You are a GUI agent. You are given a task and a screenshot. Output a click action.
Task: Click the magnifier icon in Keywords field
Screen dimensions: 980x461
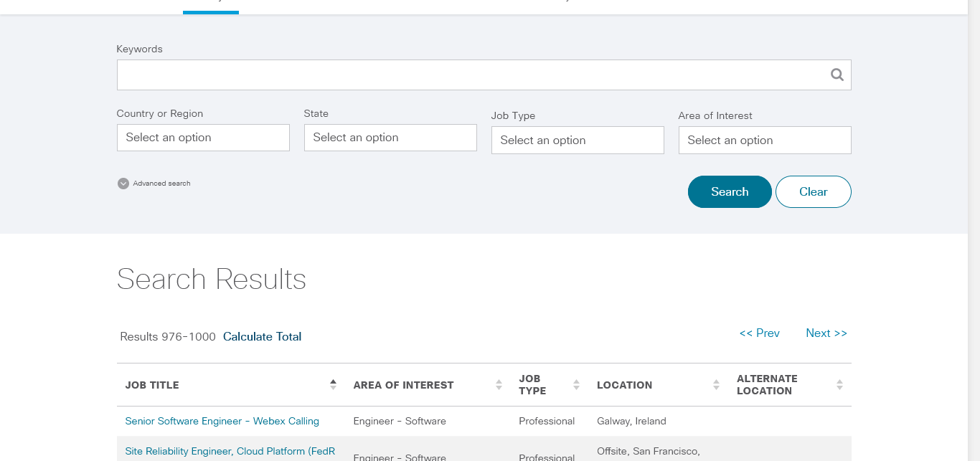point(837,75)
